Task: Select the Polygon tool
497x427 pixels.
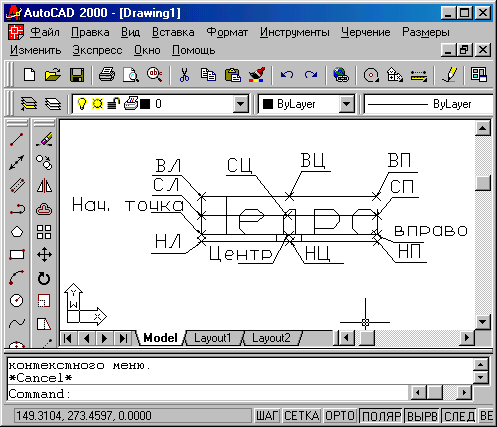Action: point(17,232)
